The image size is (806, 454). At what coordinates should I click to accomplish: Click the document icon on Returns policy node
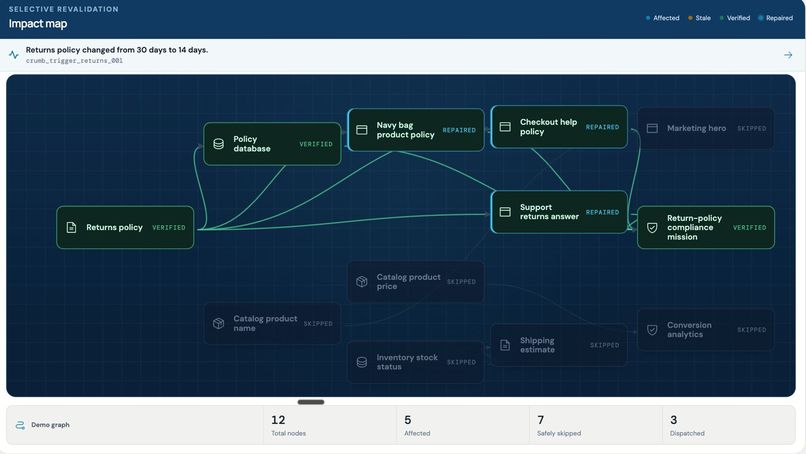click(71, 227)
